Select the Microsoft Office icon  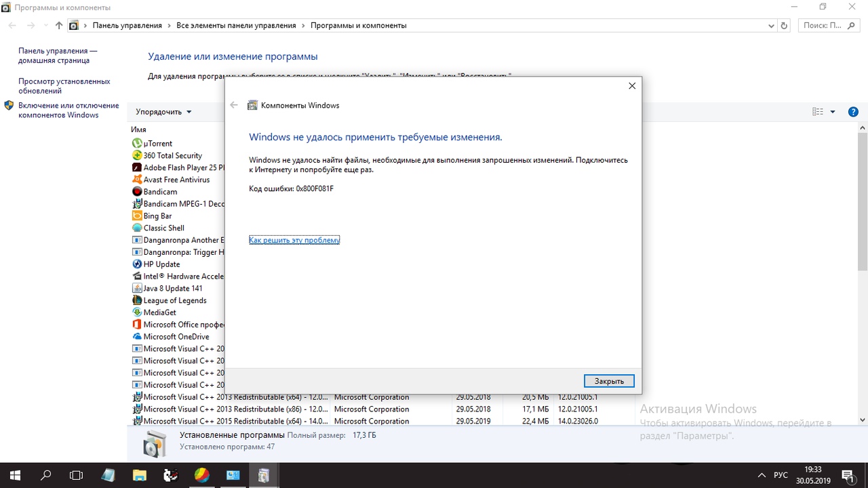tap(138, 325)
